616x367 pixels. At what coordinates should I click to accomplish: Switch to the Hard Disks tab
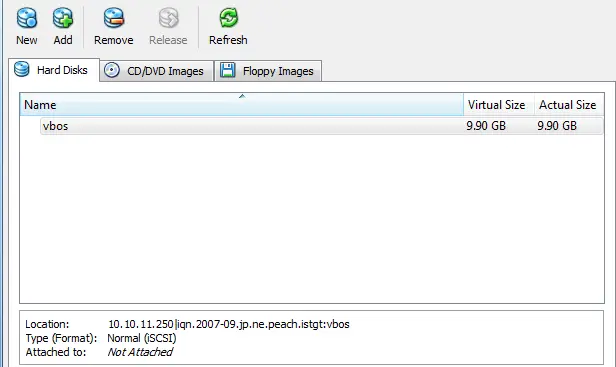(x=54, y=70)
